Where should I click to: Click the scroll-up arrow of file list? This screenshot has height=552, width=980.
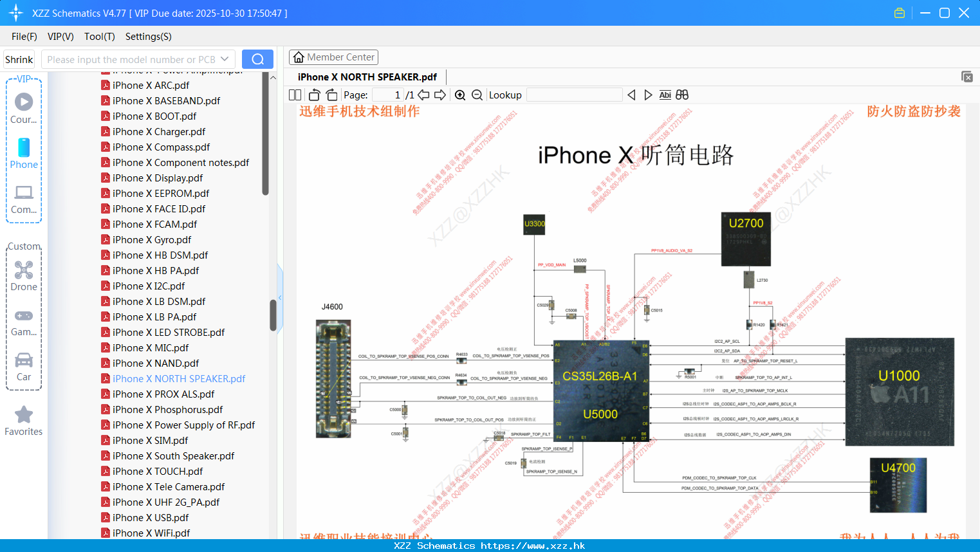(x=273, y=78)
